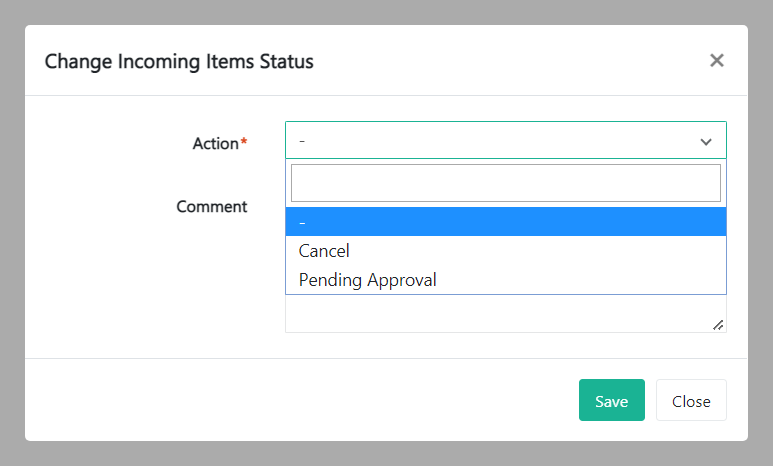773x466 pixels.
Task: Dismiss the dialog with the X icon
Action: click(x=716, y=61)
